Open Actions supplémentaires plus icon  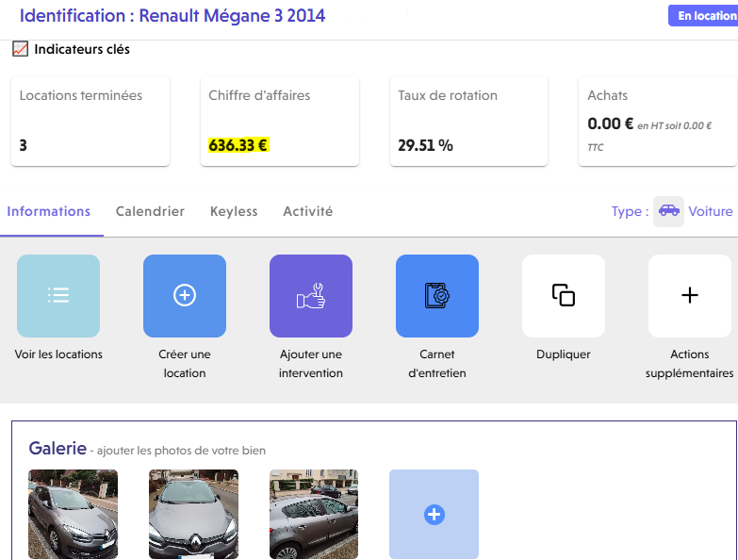pos(689,296)
